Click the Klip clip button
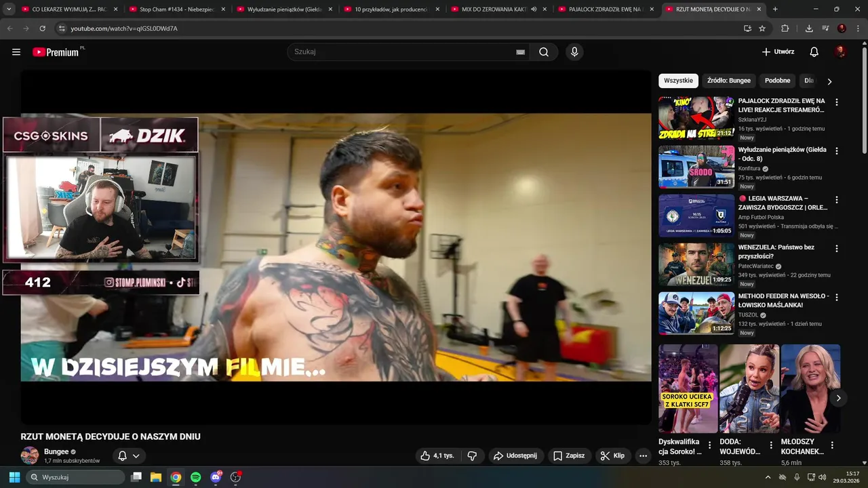Screen dimensions: 868x488 point(612,456)
